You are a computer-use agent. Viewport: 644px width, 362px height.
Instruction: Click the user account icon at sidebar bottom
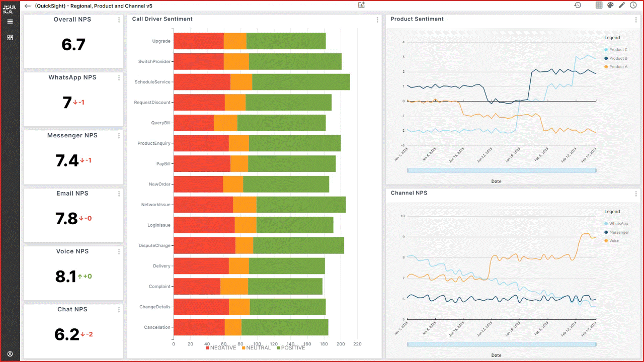10,353
